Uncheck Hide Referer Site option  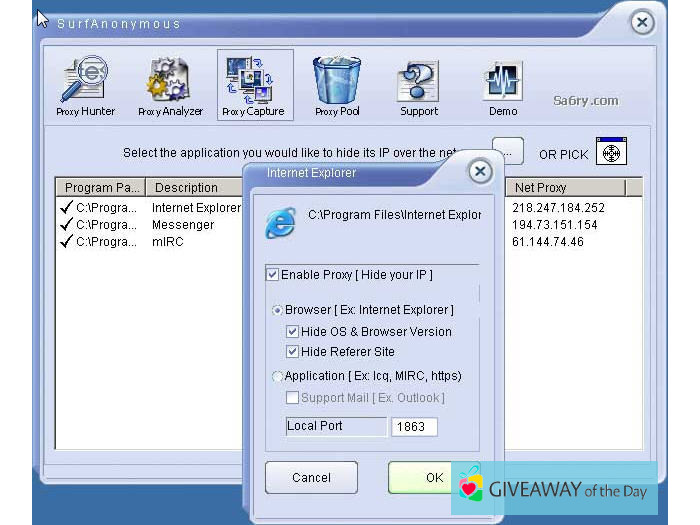[x=293, y=351]
